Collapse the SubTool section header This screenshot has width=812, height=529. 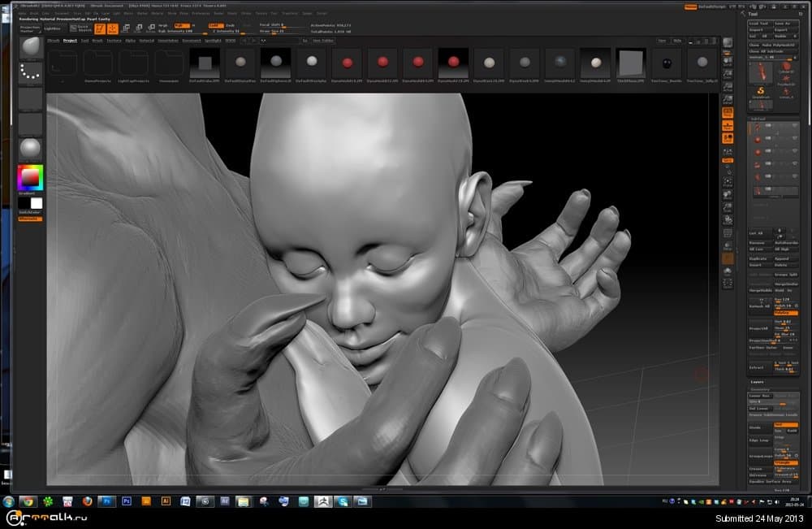click(x=758, y=118)
